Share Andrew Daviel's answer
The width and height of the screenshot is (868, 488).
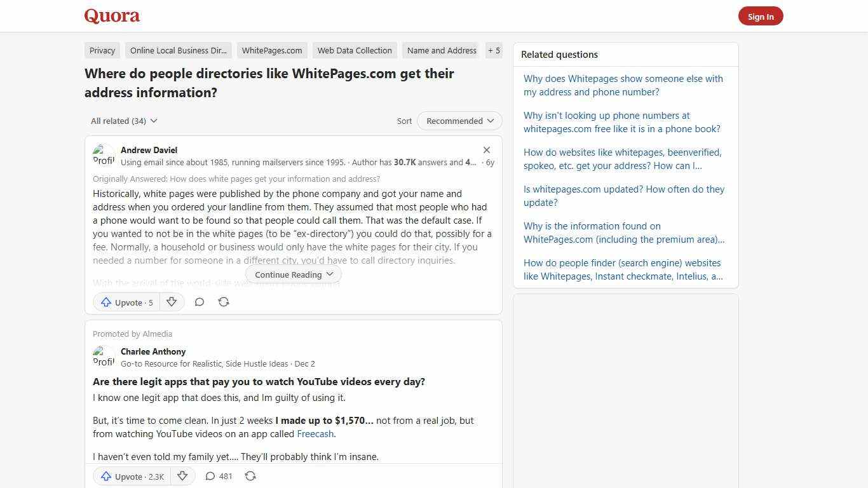[223, 302]
